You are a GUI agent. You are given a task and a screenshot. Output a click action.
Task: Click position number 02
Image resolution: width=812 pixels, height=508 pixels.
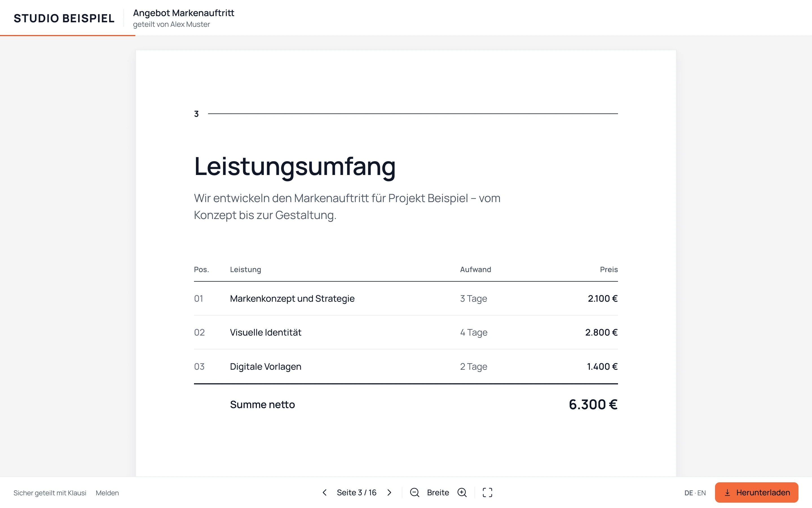click(x=199, y=332)
